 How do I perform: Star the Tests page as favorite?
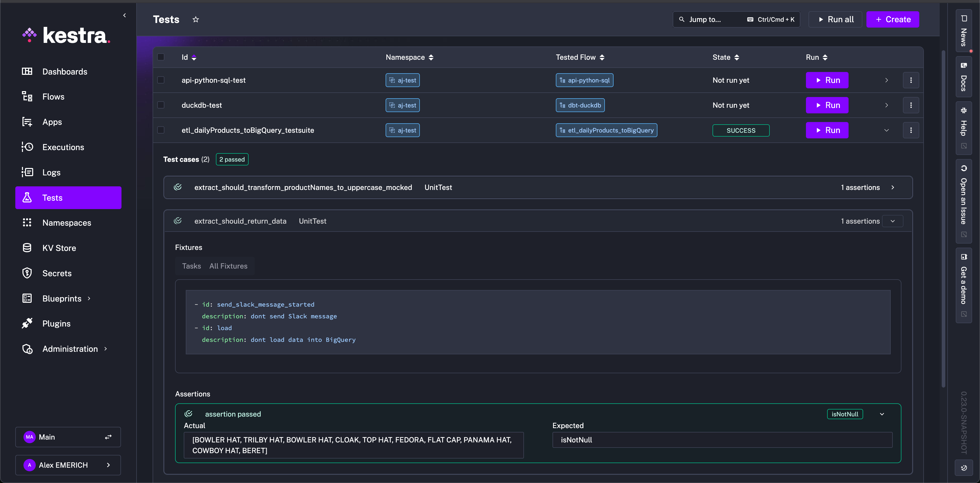tap(195, 19)
